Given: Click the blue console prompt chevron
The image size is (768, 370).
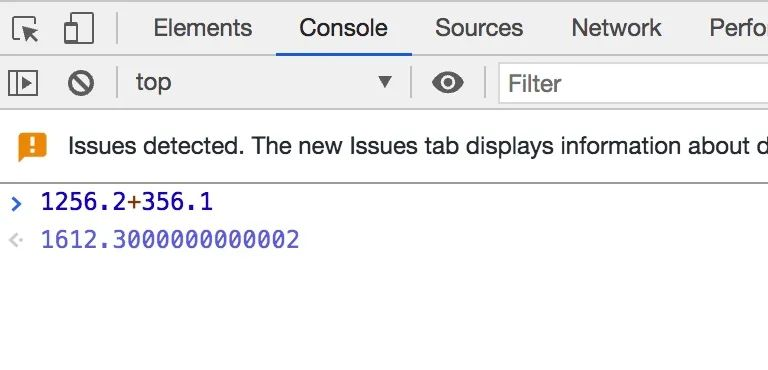Looking at the screenshot, I should tap(16, 203).
